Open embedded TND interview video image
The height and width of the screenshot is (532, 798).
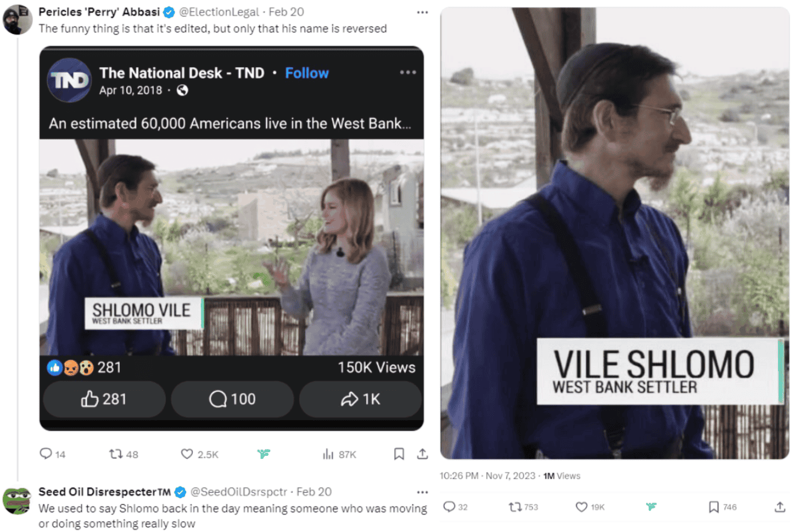pyautogui.click(x=232, y=248)
